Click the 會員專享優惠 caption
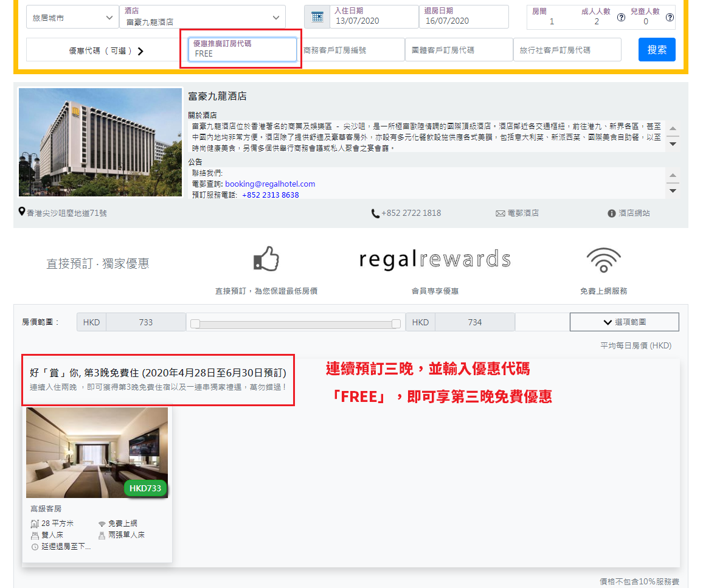This screenshot has height=588, width=703. coord(435,291)
